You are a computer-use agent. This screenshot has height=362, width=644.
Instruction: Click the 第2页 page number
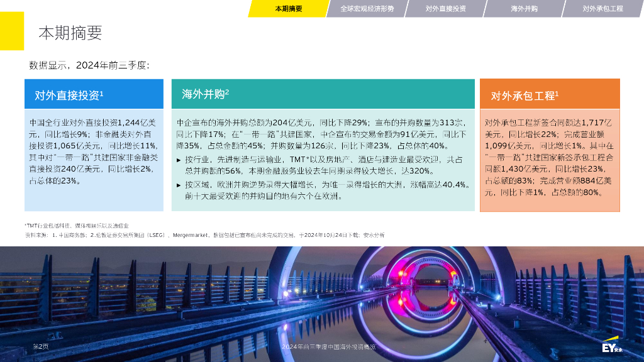click(x=41, y=347)
